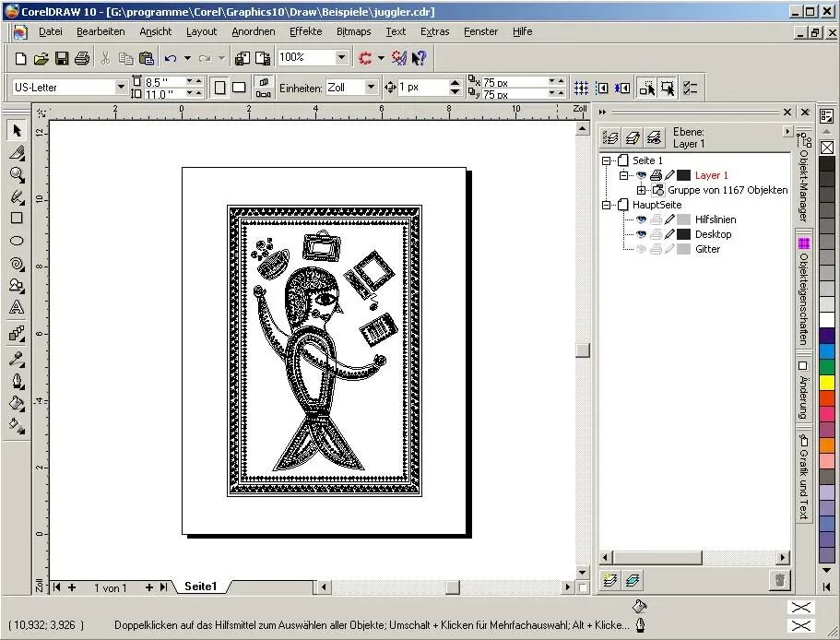
Task: Click the Save disk icon
Action: tap(62, 58)
